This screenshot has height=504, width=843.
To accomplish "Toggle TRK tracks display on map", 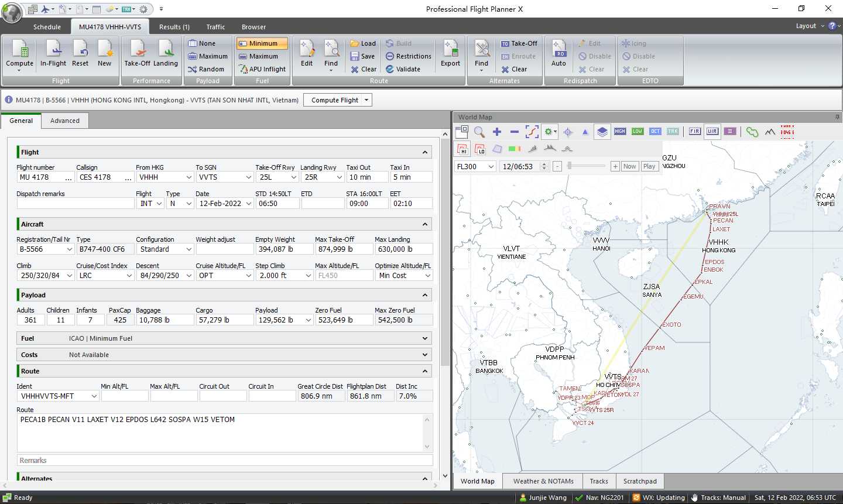I will coord(673,132).
